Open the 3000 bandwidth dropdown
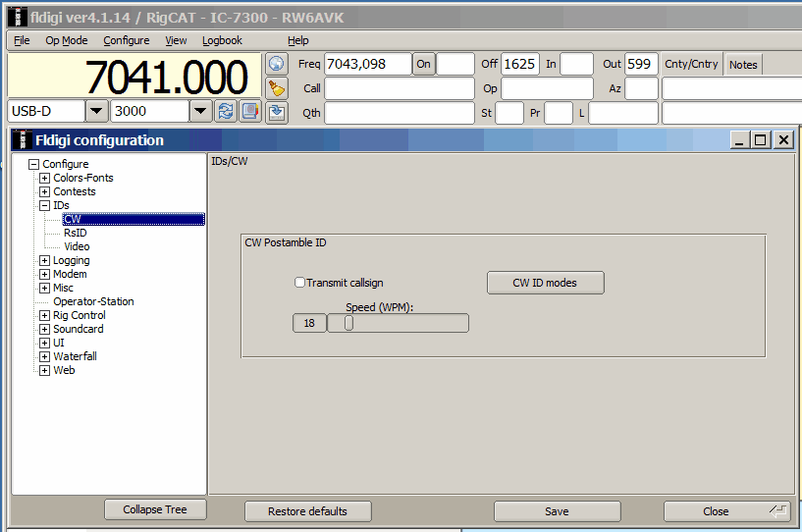802x532 pixels. (200, 111)
